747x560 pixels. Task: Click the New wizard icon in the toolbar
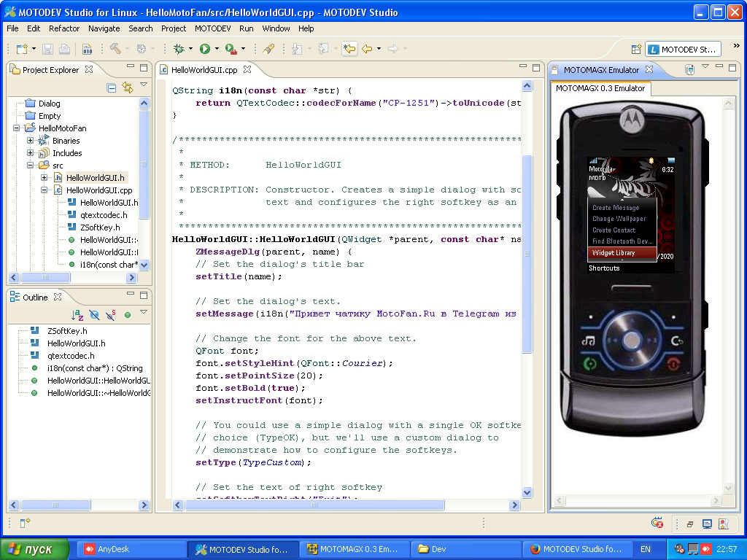click(22, 49)
